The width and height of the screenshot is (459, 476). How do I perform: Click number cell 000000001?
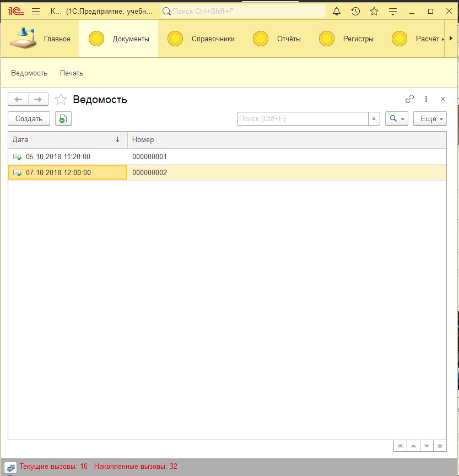click(x=149, y=156)
